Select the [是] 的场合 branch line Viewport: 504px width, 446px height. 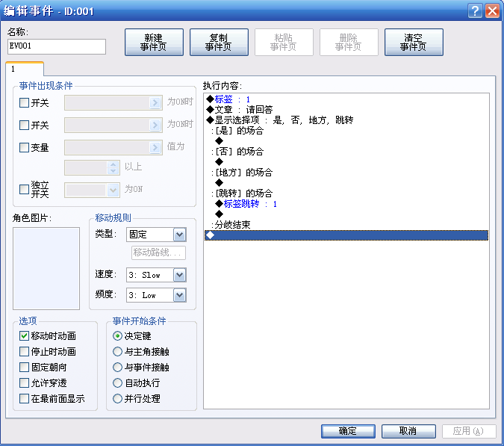pyautogui.click(x=346, y=131)
